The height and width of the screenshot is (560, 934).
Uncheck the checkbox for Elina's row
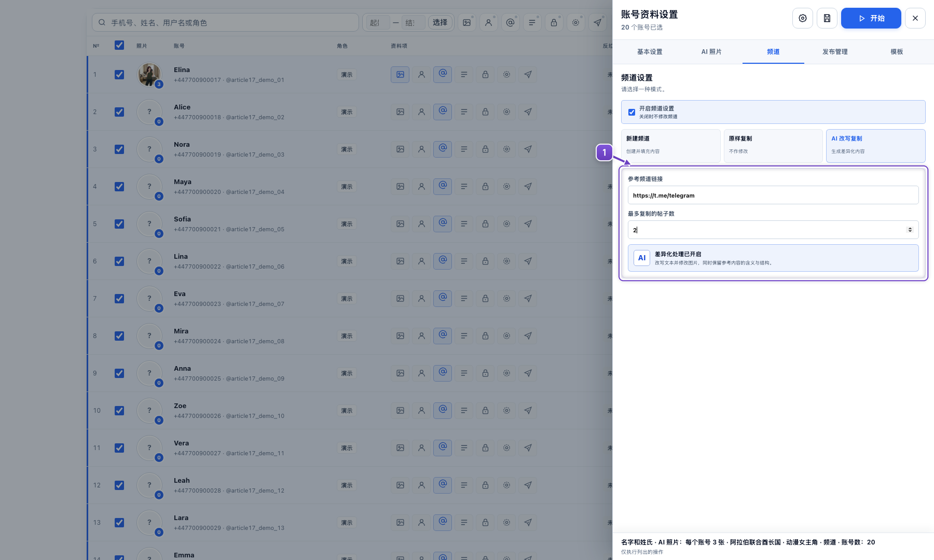coord(119,75)
